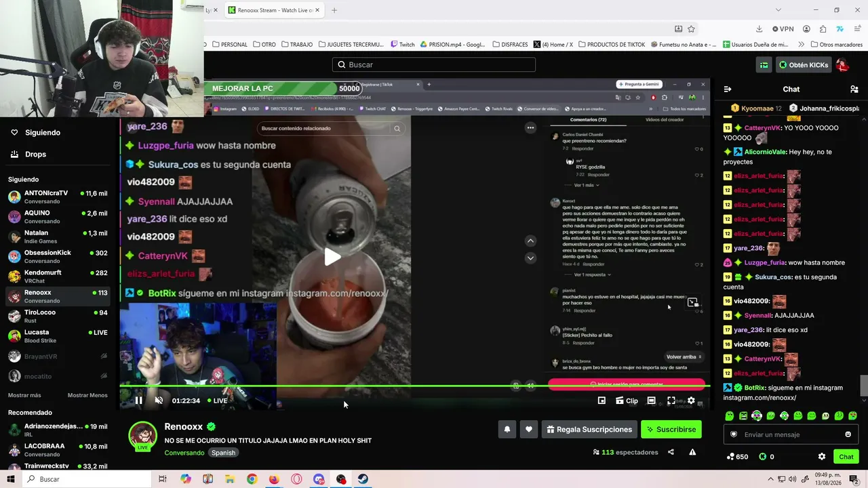Image resolution: width=868 pixels, height=488 pixels.
Task: Open the Twitch bookmark
Action: click(403, 45)
